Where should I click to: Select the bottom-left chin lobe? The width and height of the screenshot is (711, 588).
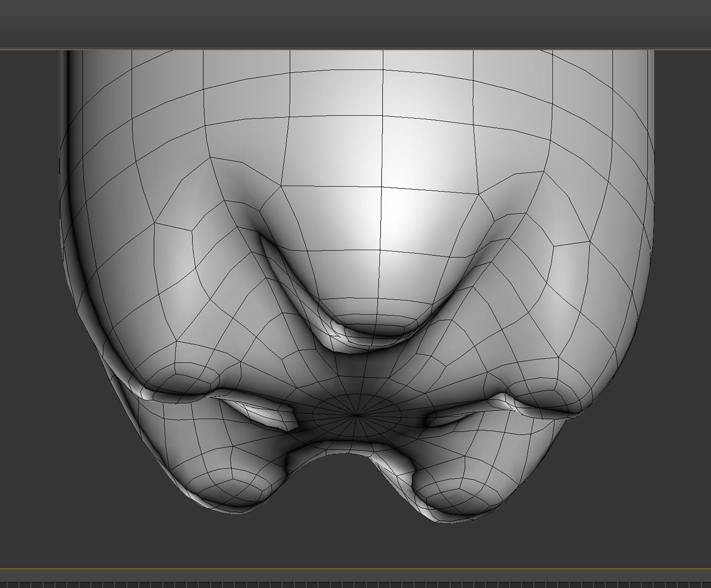[234, 487]
